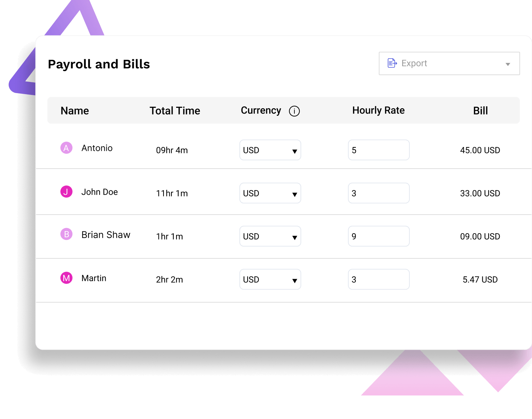Edit Antonio's hourly rate field
Image resolution: width=532 pixels, height=419 pixels.
pos(379,150)
